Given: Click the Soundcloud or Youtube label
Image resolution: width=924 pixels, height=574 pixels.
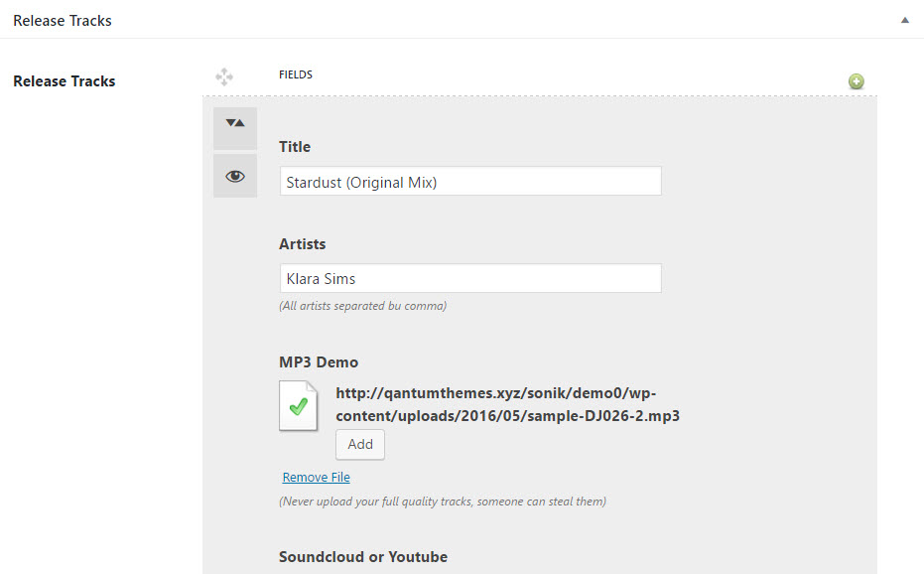Looking at the screenshot, I should point(363,557).
